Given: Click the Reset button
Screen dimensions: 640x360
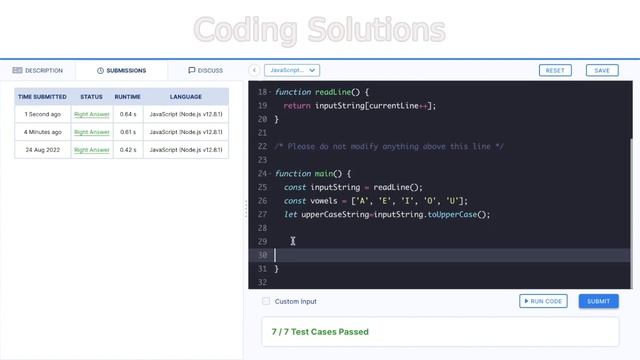Looking at the screenshot, I should [555, 70].
